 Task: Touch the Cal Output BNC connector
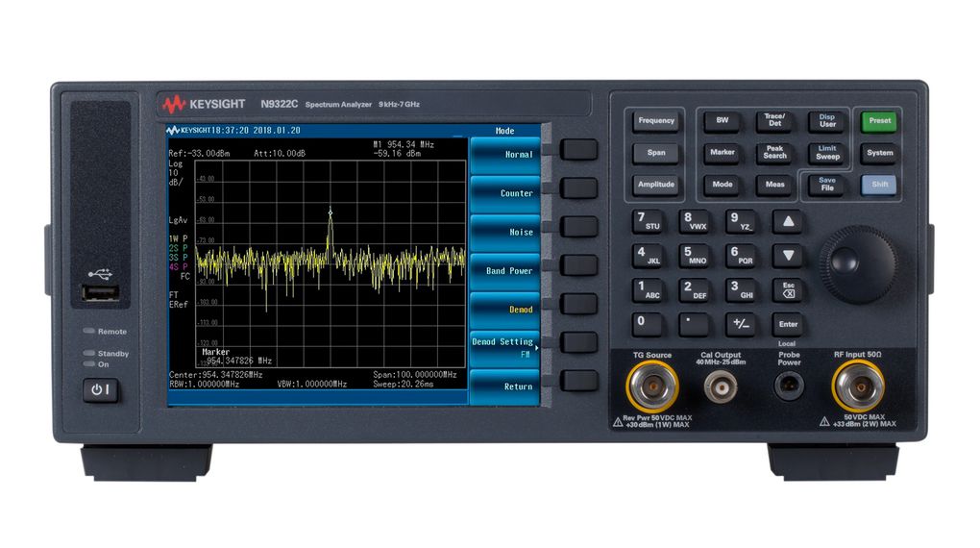pyautogui.click(x=721, y=387)
